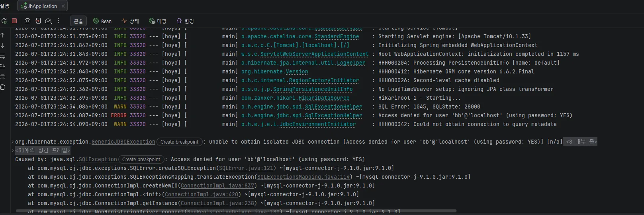
Task: Open the 환경 environment tab
Action: point(185,21)
